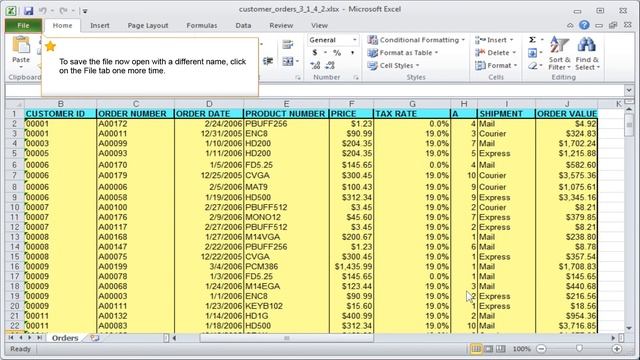The image size is (640, 360).
Task: Click the Increase Indent icon
Action: [268, 62]
